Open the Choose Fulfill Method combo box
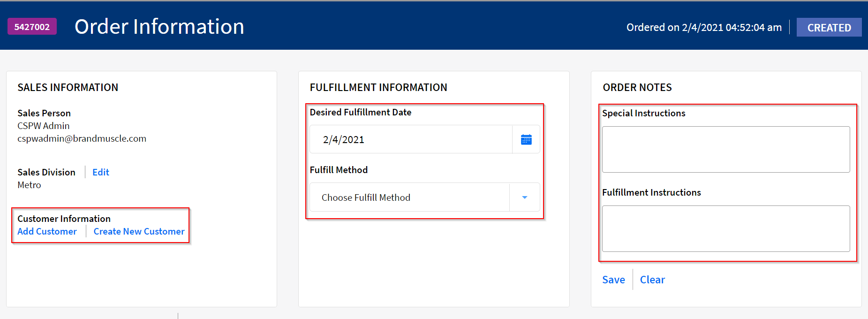The width and height of the screenshot is (868, 319). pos(413,197)
